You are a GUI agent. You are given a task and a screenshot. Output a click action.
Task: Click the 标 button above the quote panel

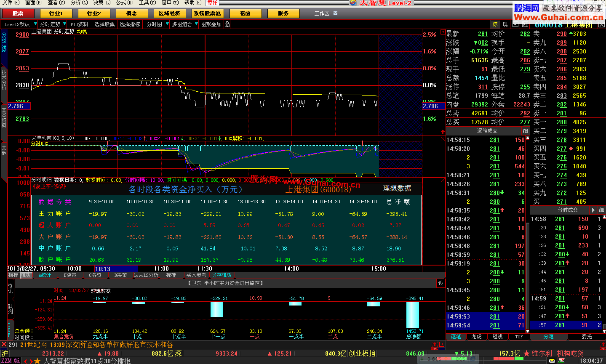tap(495, 24)
